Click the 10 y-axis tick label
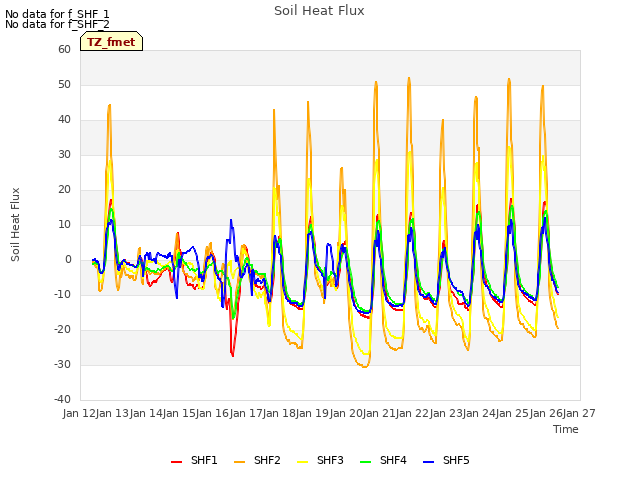Image resolution: width=640 pixels, height=480 pixels. tap(64, 224)
